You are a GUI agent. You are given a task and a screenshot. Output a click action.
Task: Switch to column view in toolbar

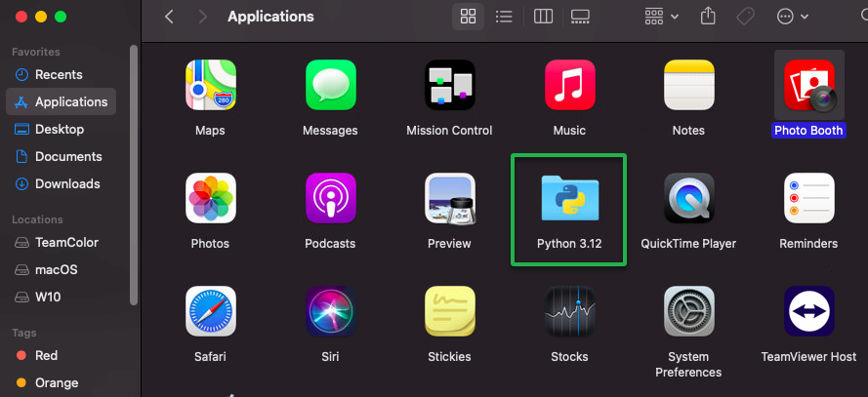coord(543,17)
